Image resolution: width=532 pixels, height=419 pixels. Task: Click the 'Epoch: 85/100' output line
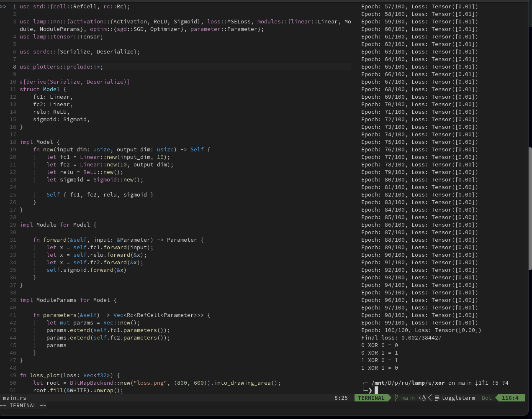point(420,217)
